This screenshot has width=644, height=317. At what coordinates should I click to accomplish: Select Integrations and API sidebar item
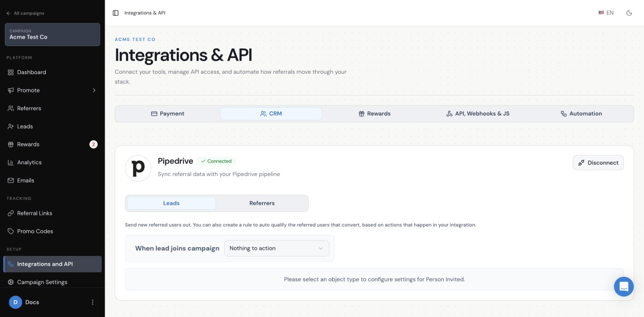(52, 264)
